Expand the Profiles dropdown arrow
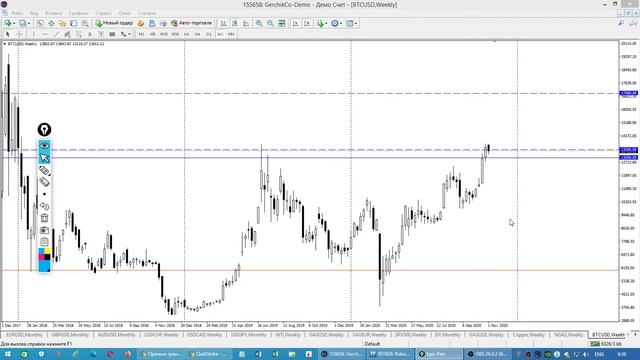Viewport: 640px width, 360px height. (x=29, y=23)
